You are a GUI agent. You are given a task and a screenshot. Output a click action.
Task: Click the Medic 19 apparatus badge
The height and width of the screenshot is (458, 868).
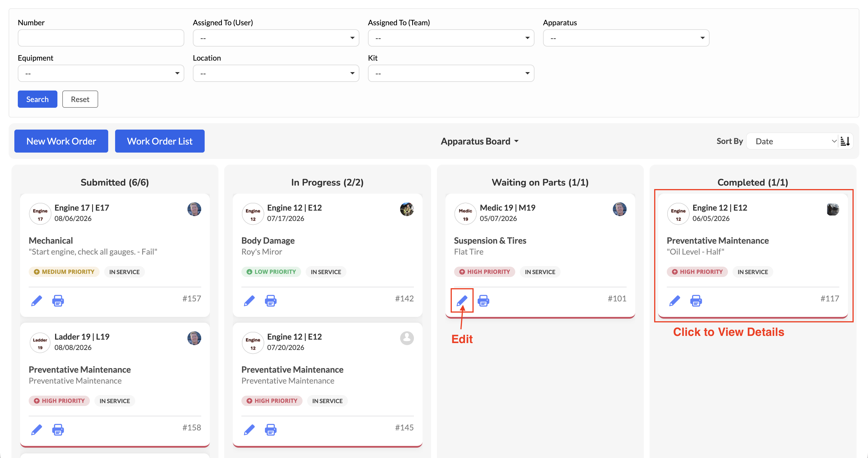click(x=465, y=213)
